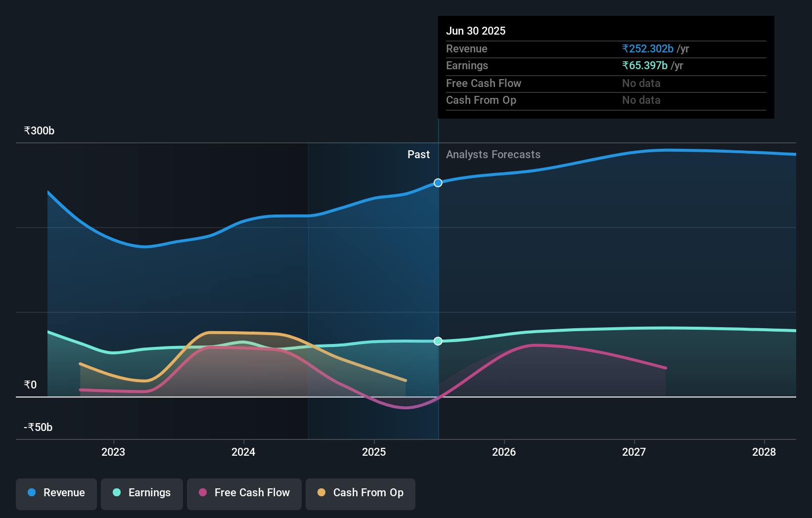Open the Jun 30 2025 tooltip header
This screenshot has width=812, height=518.
click(x=476, y=31)
